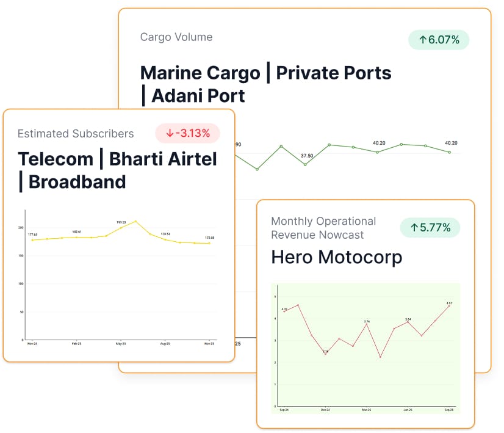
Task: Click the Cargo Volume label
Action: click(x=176, y=37)
